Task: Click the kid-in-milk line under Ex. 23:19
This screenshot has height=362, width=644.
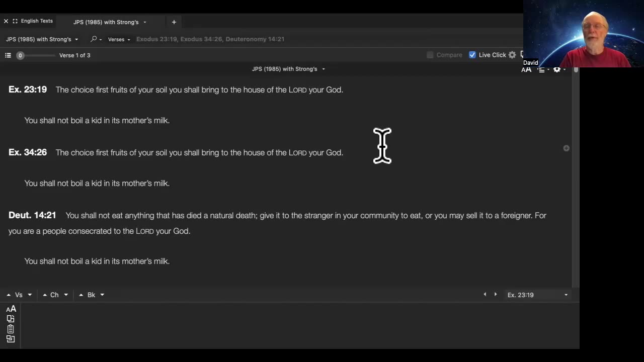Action: click(x=97, y=121)
